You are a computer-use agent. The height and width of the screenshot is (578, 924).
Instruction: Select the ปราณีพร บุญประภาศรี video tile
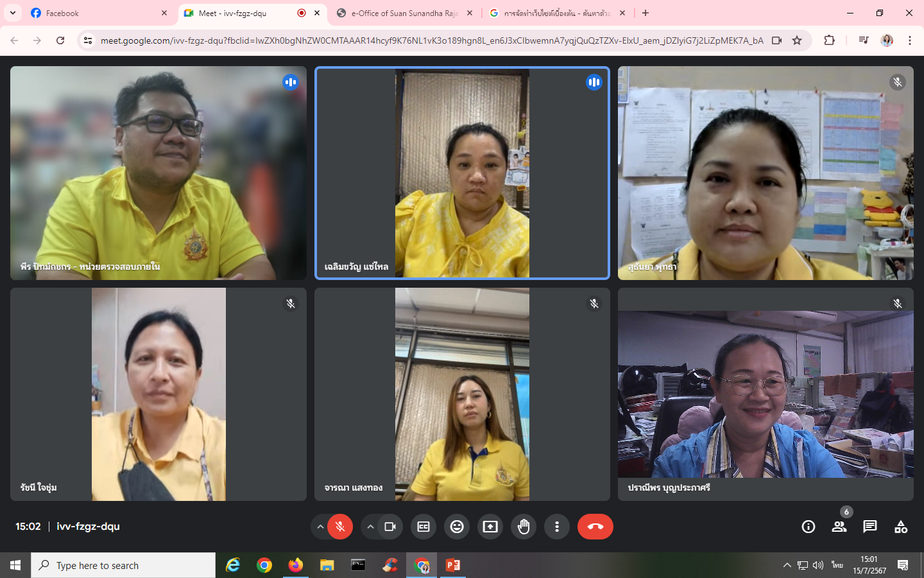tap(766, 394)
